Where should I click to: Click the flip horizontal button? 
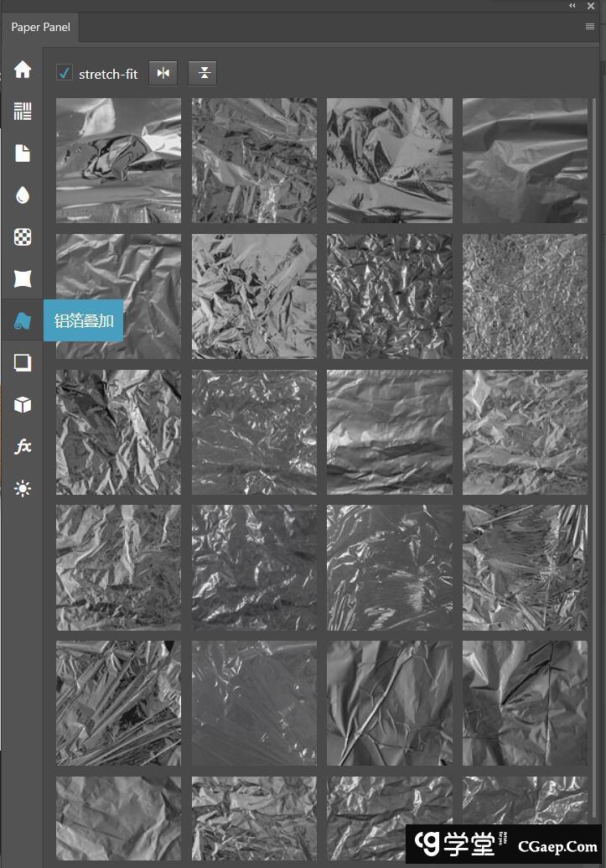[x=163, y=73]
